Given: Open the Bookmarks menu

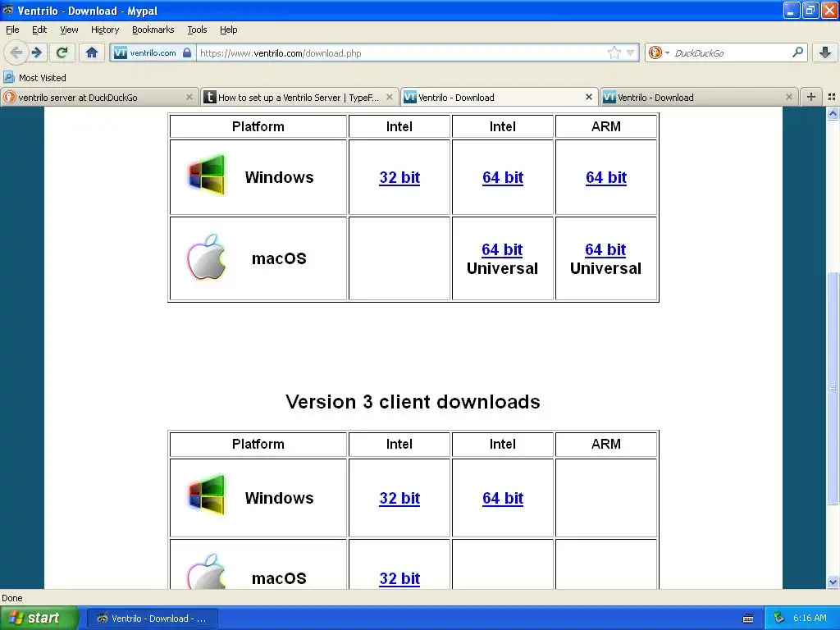Looking at the screenshot, I should (x=153, y=30).
